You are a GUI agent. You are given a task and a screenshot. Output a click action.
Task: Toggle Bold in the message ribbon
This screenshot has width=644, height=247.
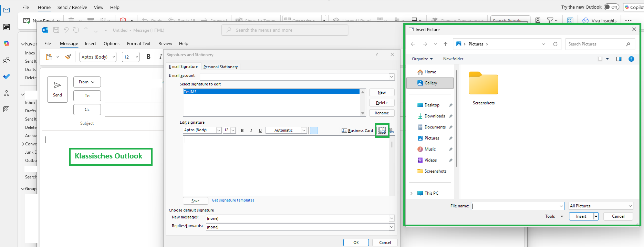click(x=148, y=57)
